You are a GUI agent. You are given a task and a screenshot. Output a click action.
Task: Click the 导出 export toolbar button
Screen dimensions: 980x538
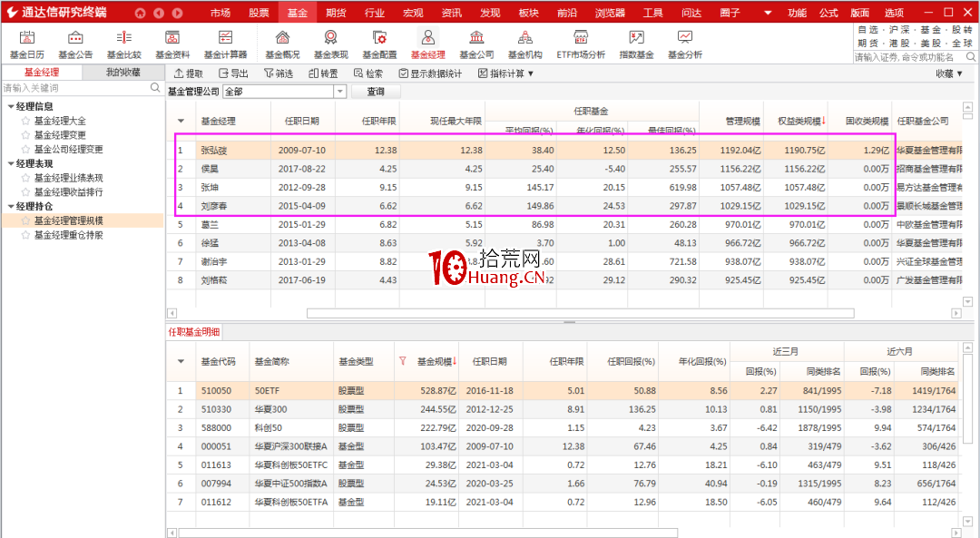tap(233, 73)
